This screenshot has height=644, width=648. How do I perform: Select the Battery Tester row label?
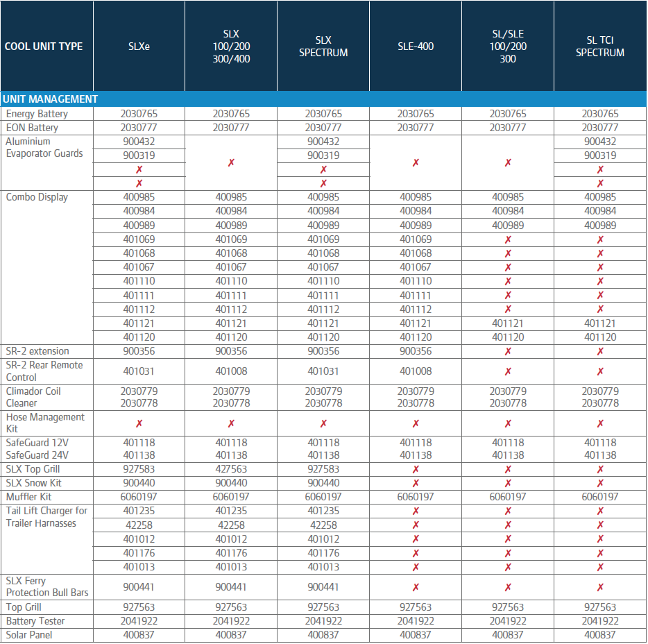[31, 620]
